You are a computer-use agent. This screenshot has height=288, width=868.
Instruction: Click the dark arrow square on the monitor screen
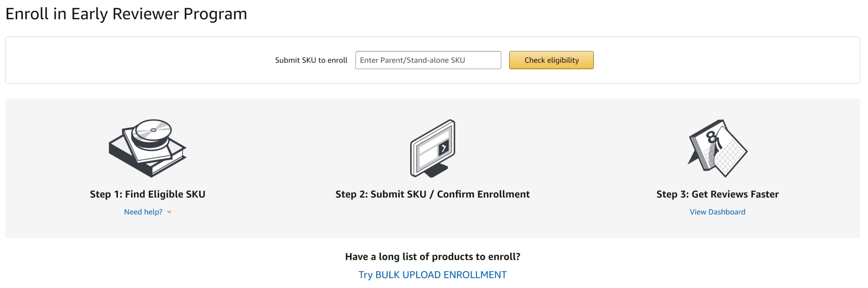[x=443, y=148]
